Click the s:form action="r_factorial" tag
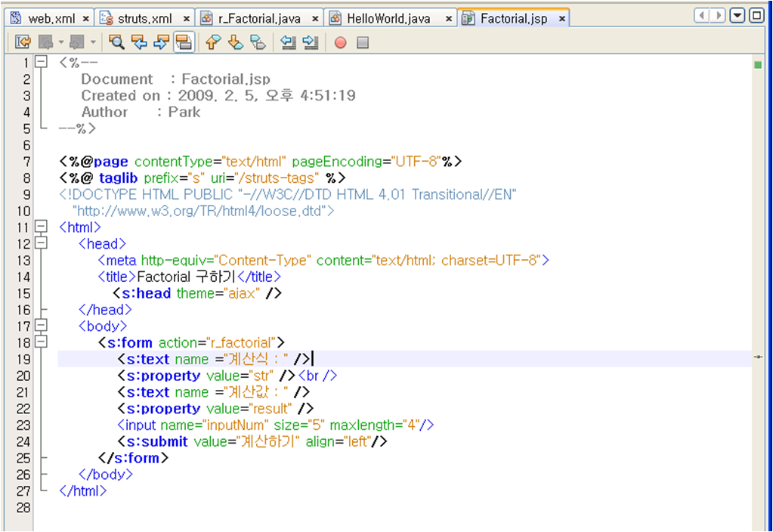Viewport: 773px width, 532px height. coord(191,342)
